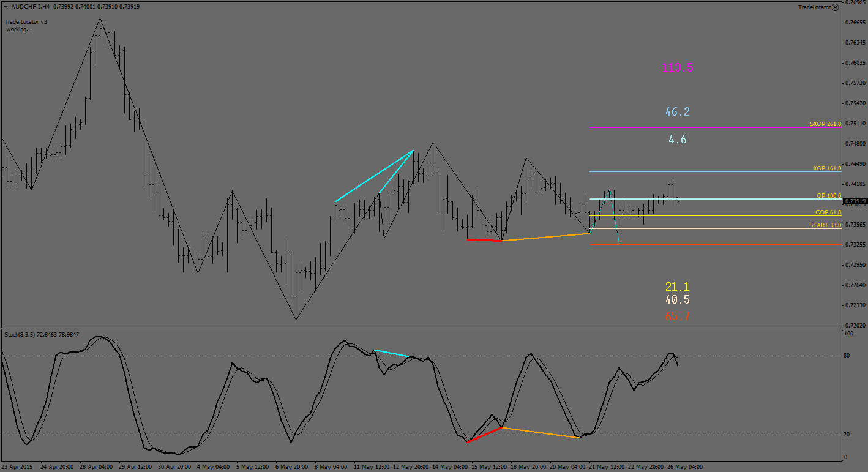The height and width of the screenshot is (472, 868).
Task: Select the red divergence line in Stochastic panel
Action: 485,434
